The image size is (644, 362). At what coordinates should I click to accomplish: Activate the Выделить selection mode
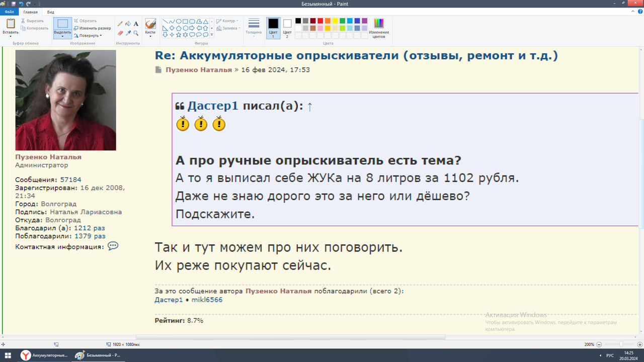[62, 24]
